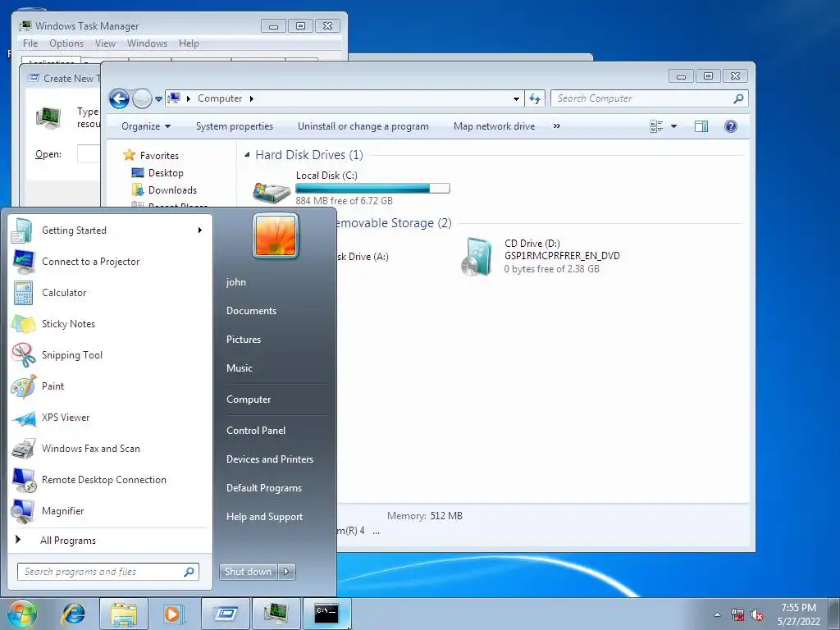Screen dimensions: 840x630
Task: Toggle the preview pane icon
Action: pos(701,126)
